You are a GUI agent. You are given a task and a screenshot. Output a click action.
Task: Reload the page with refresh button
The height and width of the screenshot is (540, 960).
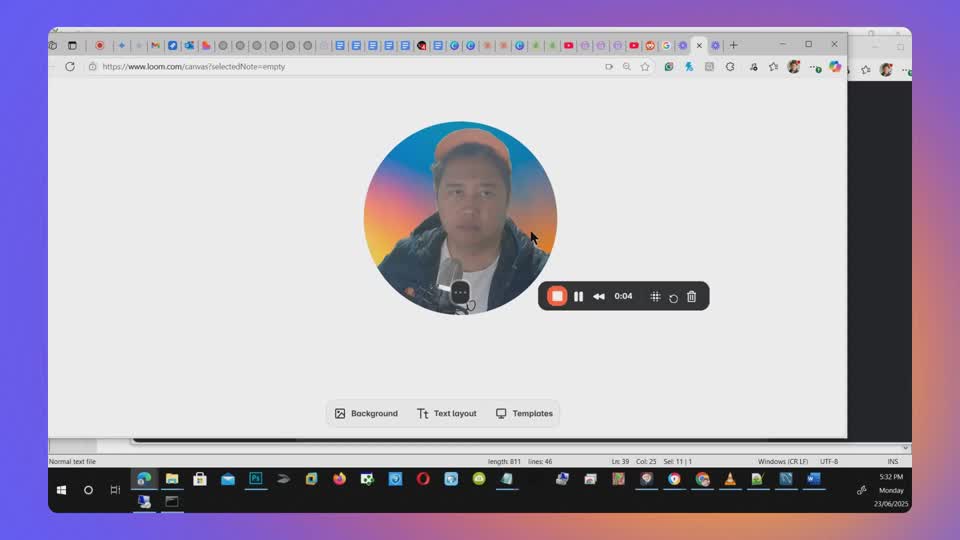(x=70, y=67)
